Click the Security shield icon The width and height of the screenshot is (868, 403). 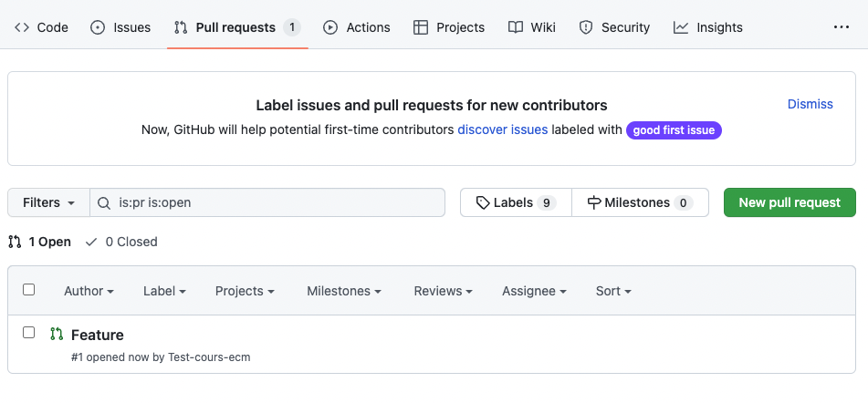(586, 27)
